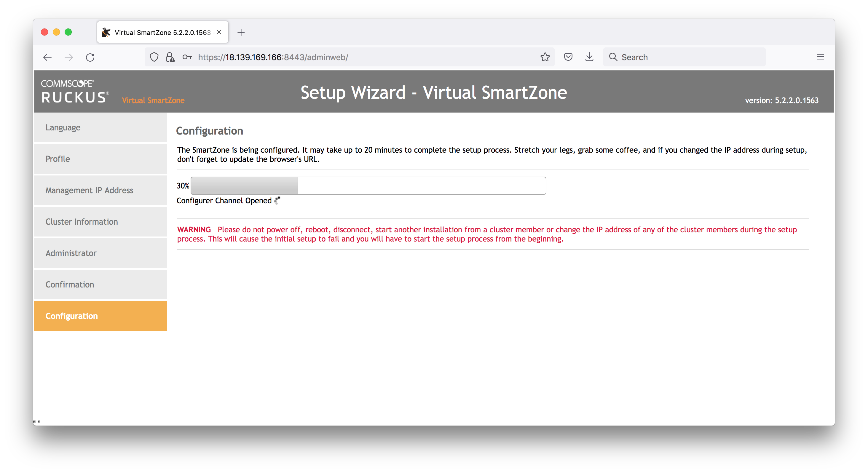Image resolution: width=868 pixels, height=473 pixels.
Task: Reload the page with refresh icon
Action: tap(90, 57)
